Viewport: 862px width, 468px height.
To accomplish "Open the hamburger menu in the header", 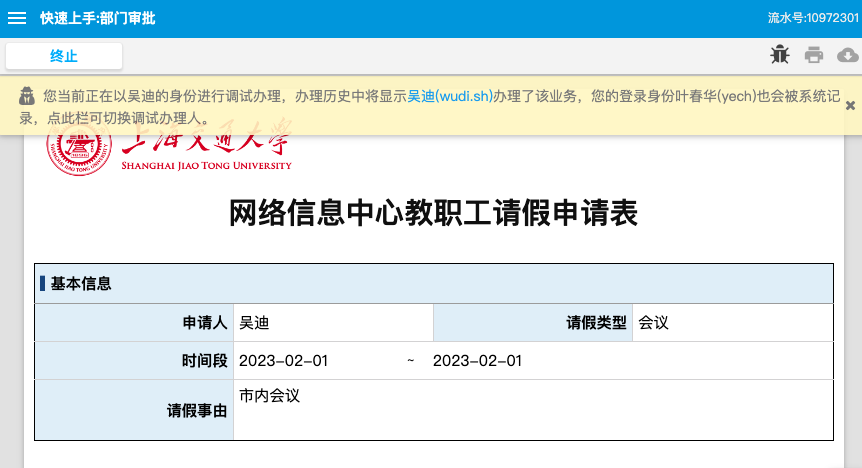I will 16,18.
